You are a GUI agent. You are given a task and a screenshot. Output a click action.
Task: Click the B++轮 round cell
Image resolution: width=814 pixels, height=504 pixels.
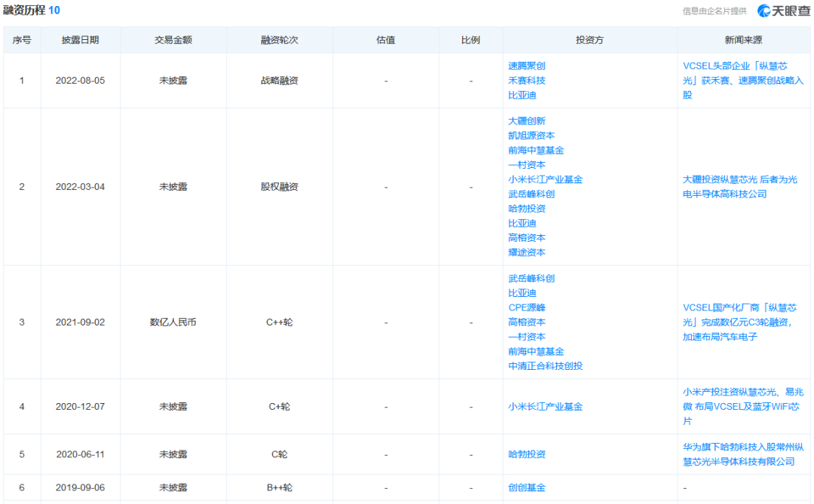click(x=280, y=487)
